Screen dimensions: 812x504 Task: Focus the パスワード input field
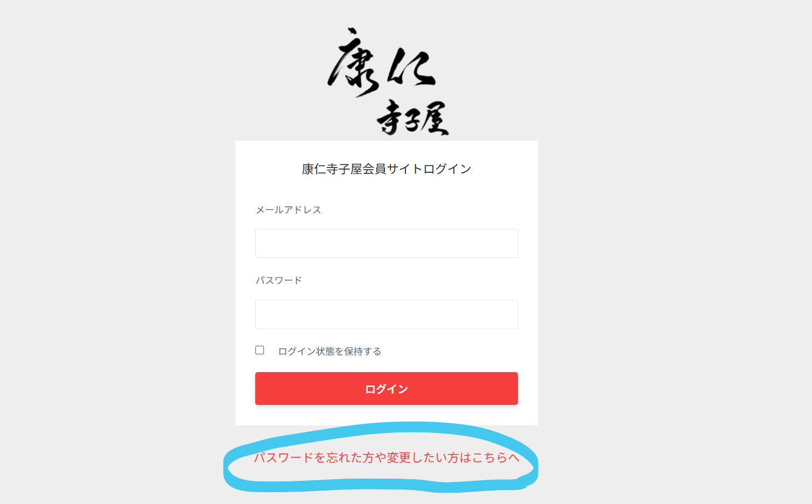387,314
